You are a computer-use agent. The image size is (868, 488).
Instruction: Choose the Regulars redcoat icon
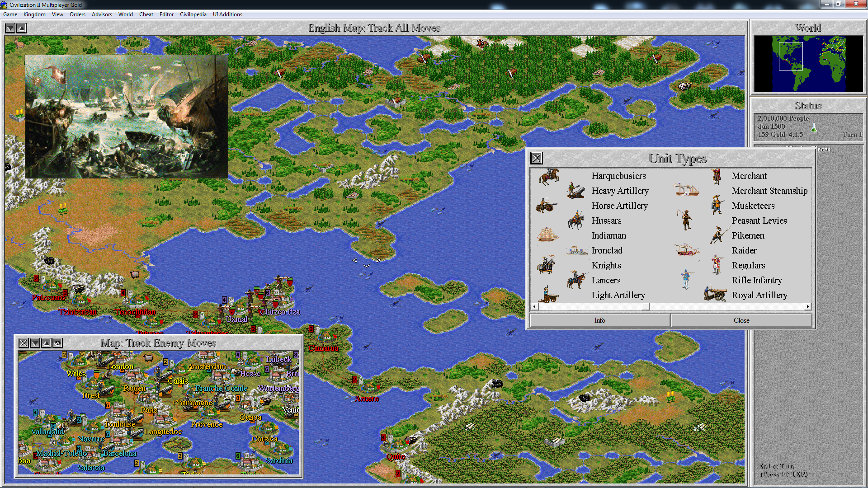717,265
